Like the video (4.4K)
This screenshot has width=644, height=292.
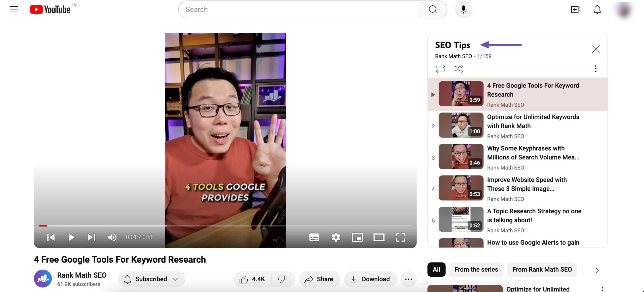tap(252, 279)
